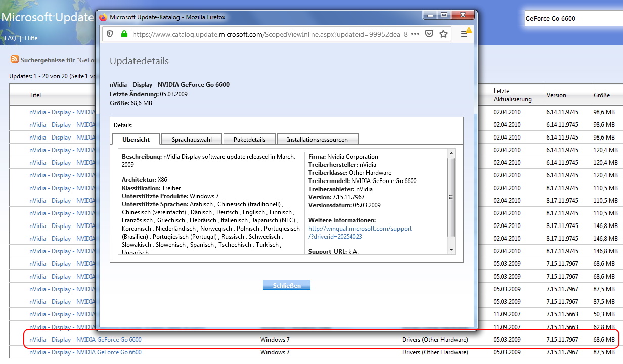Open the Paketdetails tab
Image resolution: width=623 pixels, height=364 pixels.
click(x=250, y=140)
